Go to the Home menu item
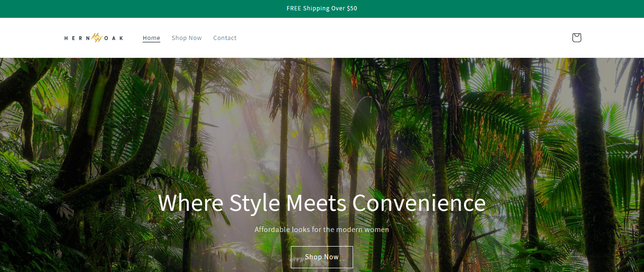 (x=151, y=38)
